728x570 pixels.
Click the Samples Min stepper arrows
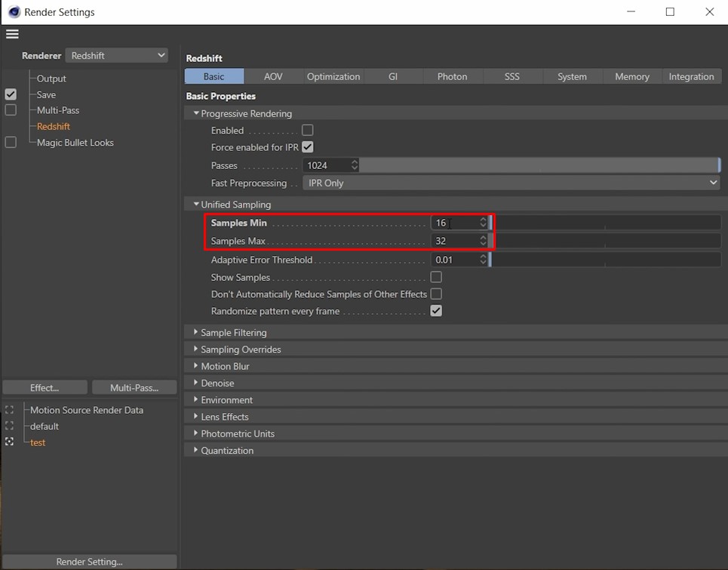[483, 223]
